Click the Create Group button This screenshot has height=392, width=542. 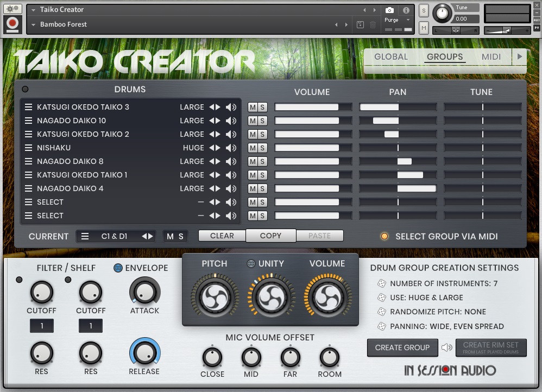[402, 347]
